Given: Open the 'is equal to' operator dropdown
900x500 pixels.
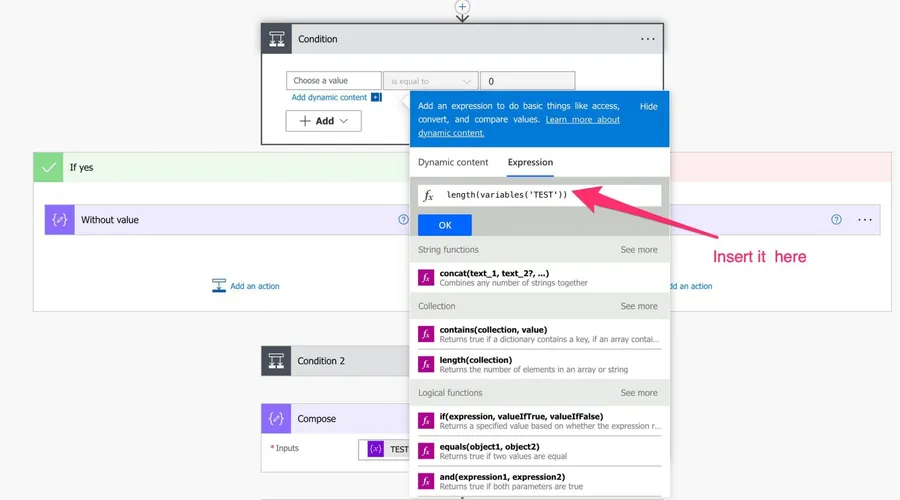Looking at the screenshot, I should tap(431, 81).
